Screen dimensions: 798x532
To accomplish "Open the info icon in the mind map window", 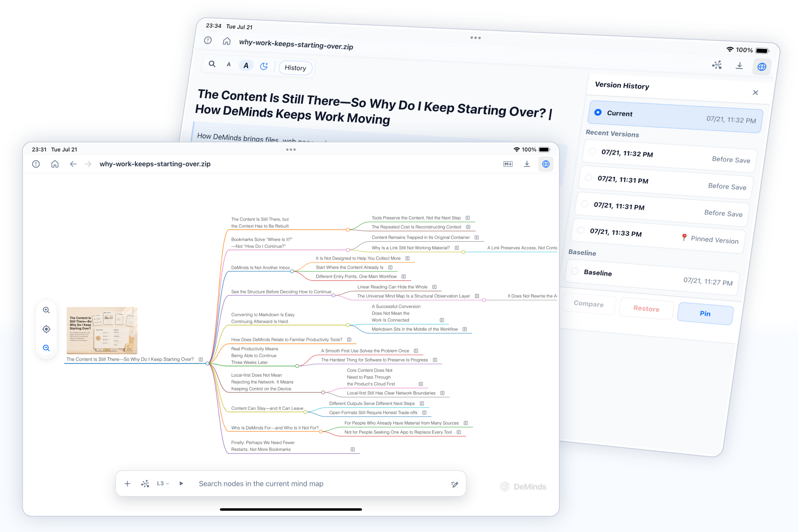I will (36, 164).
